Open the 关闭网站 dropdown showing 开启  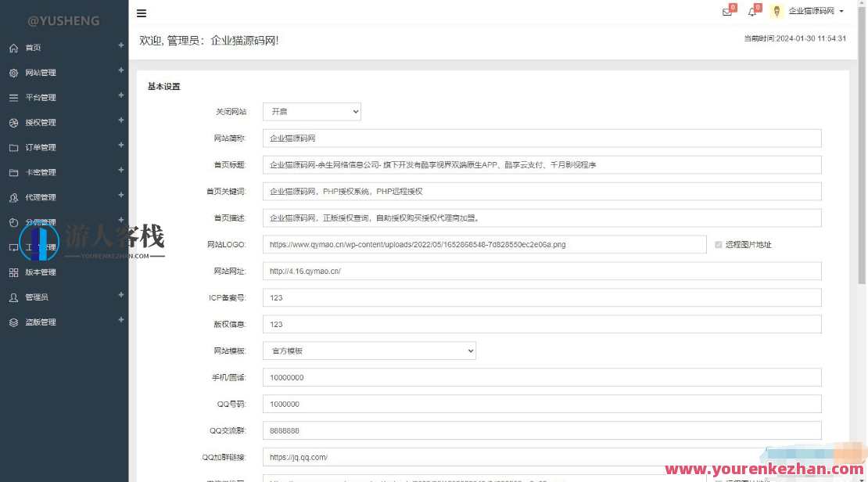(311, 111)
